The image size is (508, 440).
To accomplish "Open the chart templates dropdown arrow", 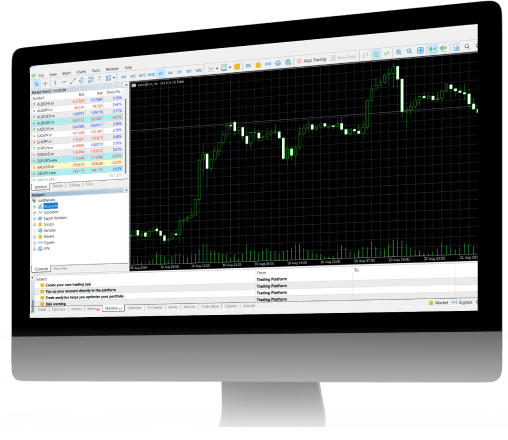I will [230, 67].
